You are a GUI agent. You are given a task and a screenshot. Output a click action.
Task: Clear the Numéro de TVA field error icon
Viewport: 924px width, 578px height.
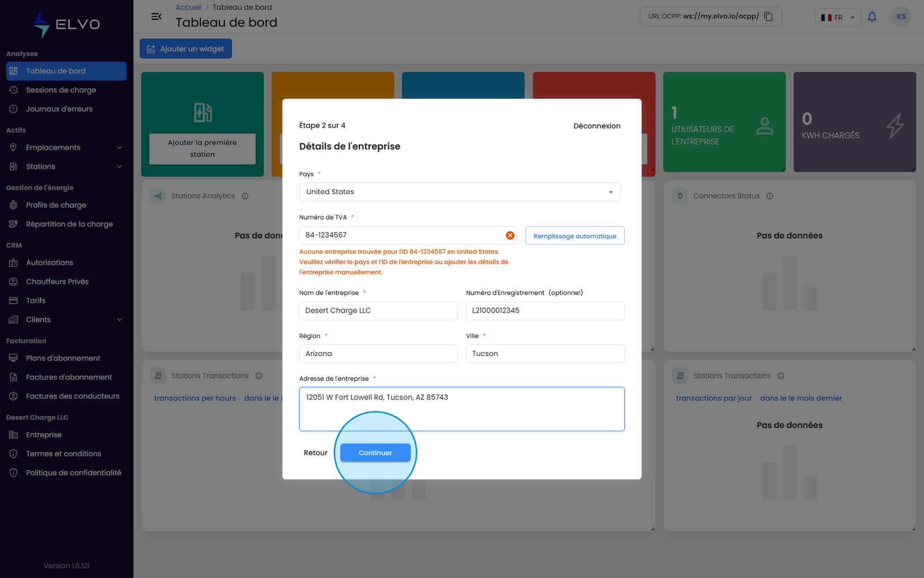(510, 235)
